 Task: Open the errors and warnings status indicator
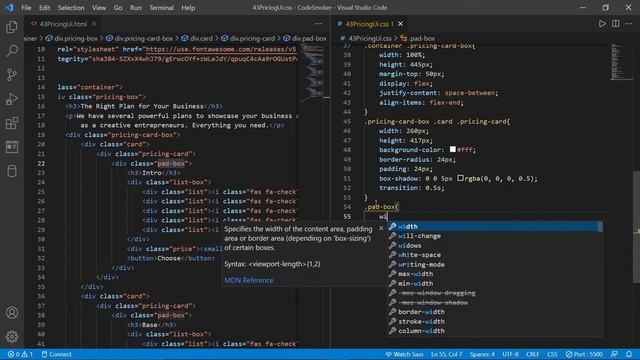tap(20, 354)
